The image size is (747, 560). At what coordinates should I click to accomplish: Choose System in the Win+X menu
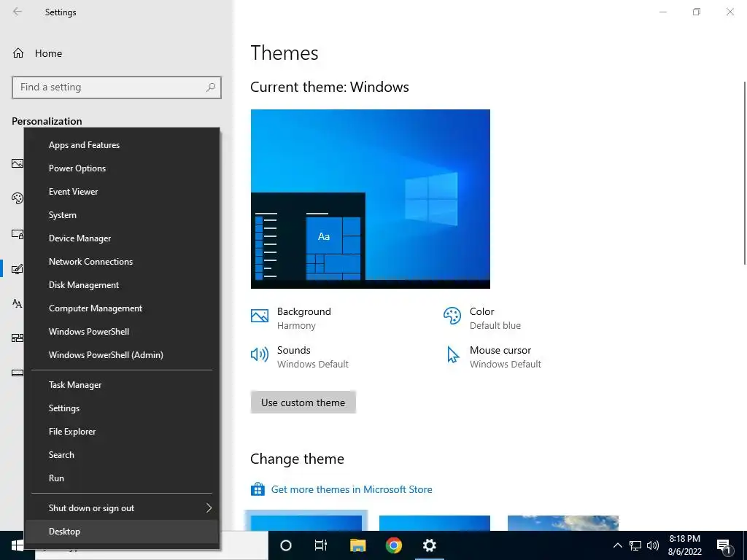pyautogui.click(x=122, y=215)
